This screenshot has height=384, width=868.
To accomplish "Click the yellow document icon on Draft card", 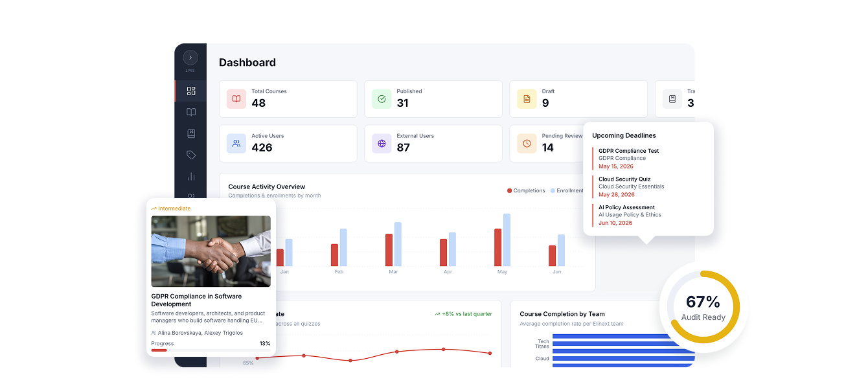I will click(527, 99).
